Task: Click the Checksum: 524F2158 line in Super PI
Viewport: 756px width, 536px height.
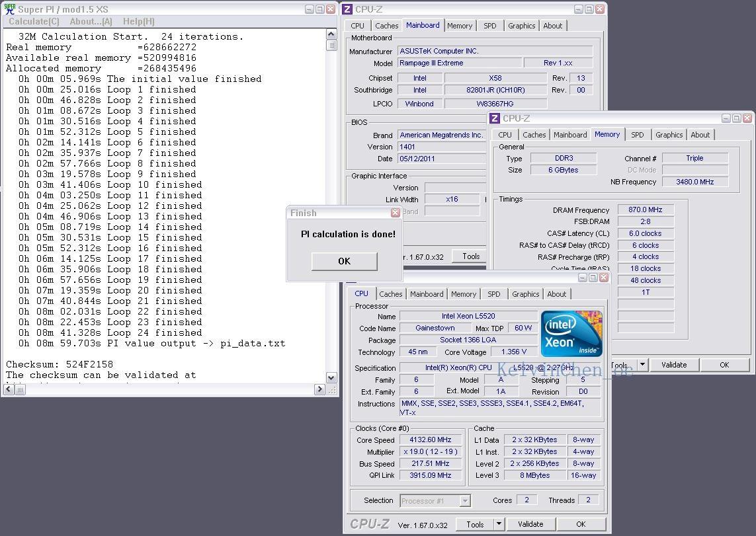Action: [x=60, y=365]
